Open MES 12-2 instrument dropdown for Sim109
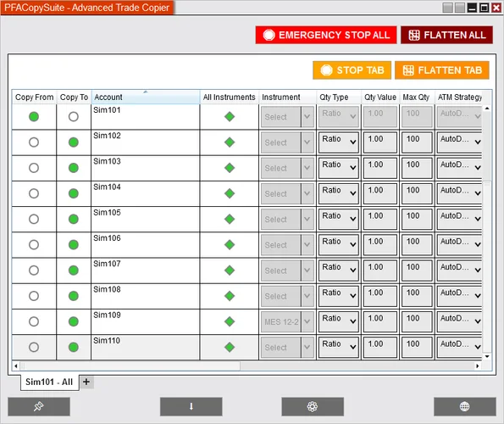Image resolution: width=504 pixels, height=424 pixels. (x=287, y=321)
